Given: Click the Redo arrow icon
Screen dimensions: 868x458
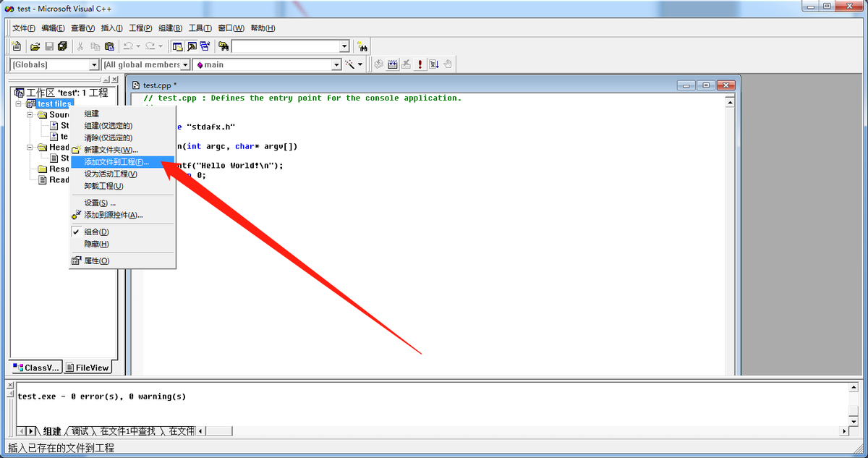Looking at the screenshot, I should coord(150,46).
